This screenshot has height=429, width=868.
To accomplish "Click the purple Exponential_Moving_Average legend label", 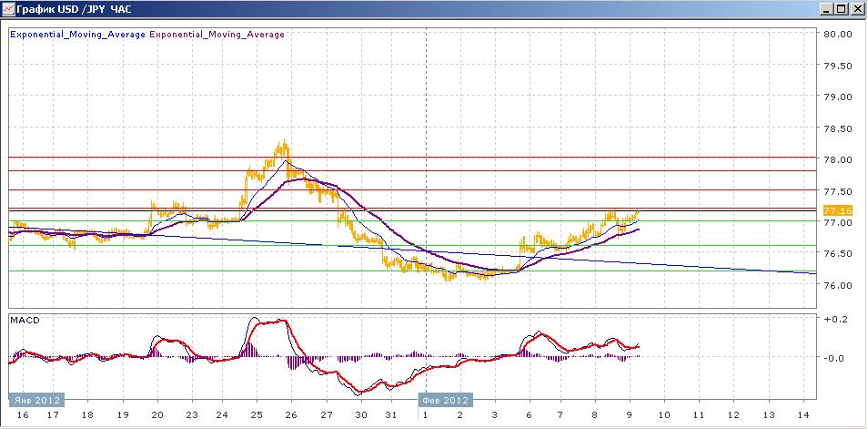I will 217,35.
